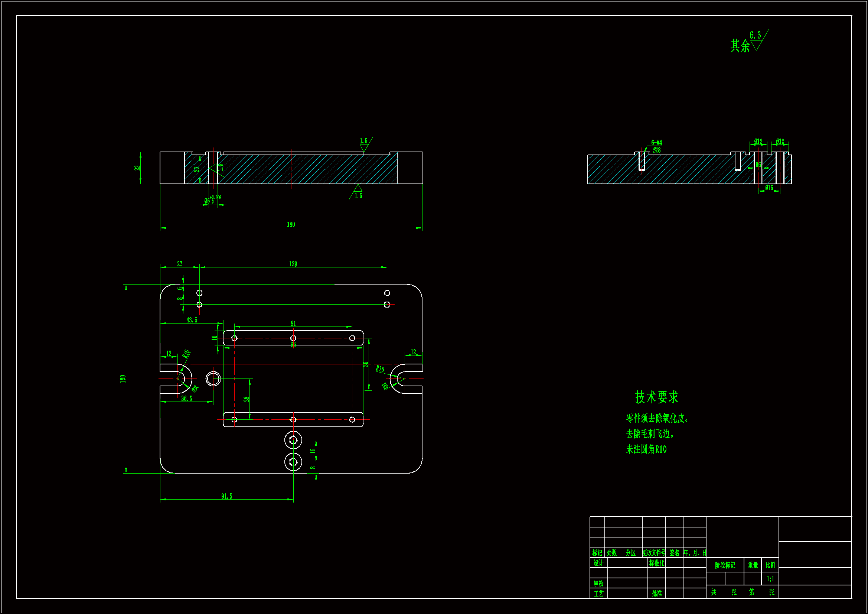Click the 6-M4 thread callout text

coord(656,143)
